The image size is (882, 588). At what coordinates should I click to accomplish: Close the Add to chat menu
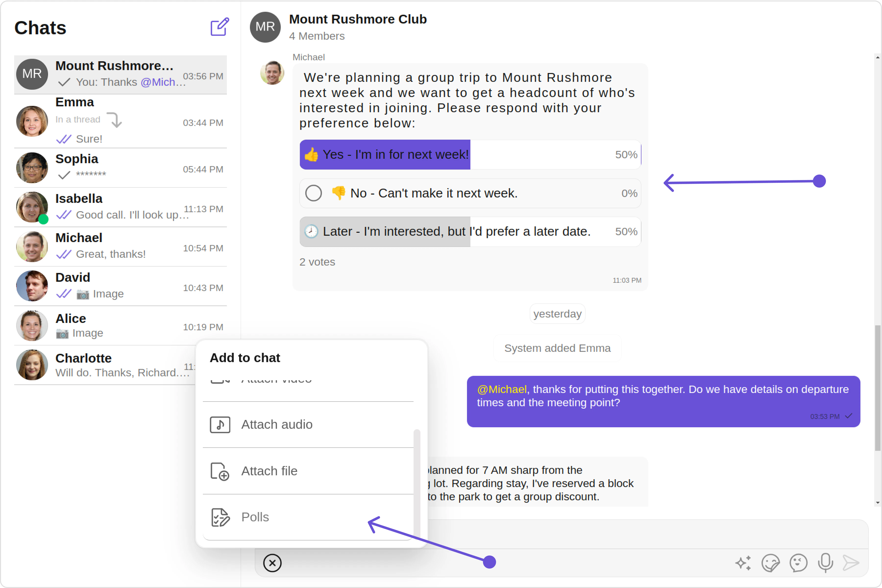coord(272,563)
